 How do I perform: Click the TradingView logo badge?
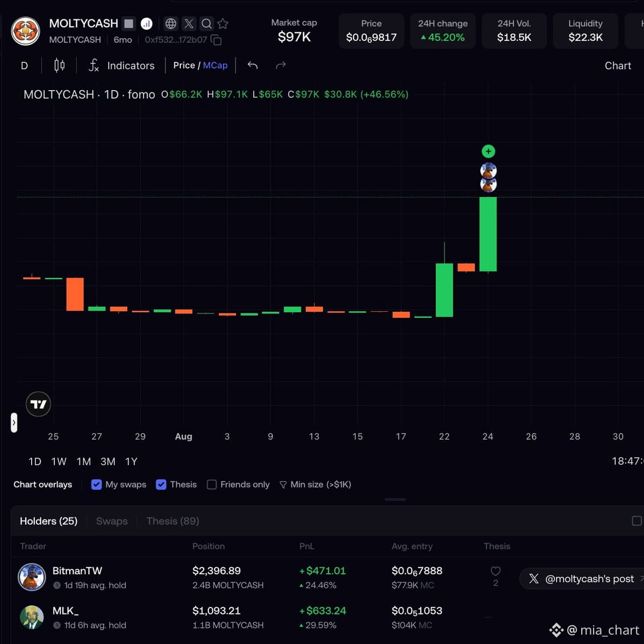tap(39, 404)
